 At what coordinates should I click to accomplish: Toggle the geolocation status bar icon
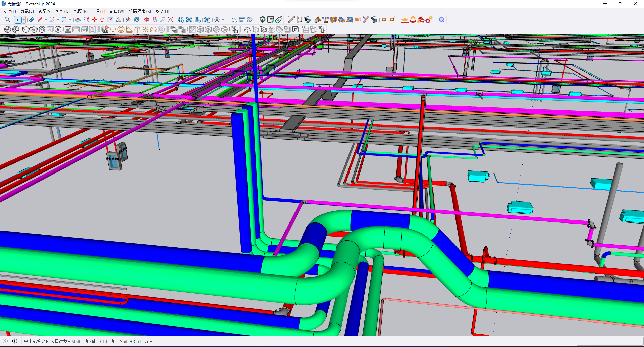coord(6,341)
